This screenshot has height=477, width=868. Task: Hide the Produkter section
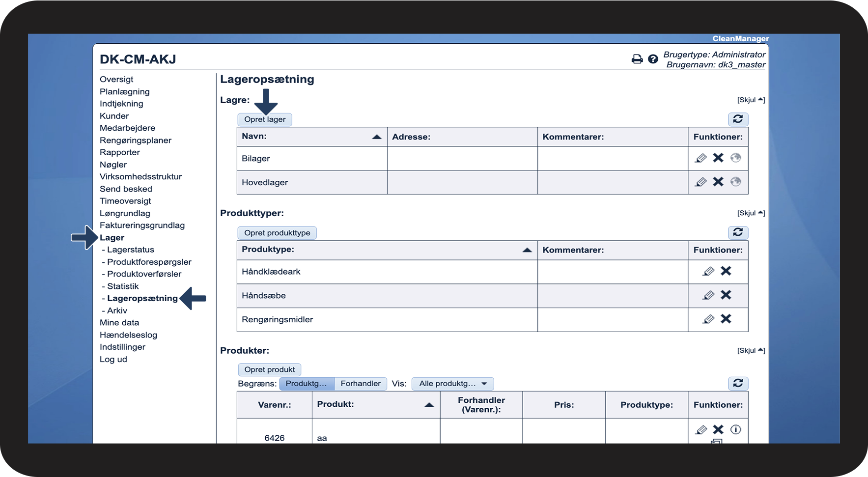click(x=751, y=351)
